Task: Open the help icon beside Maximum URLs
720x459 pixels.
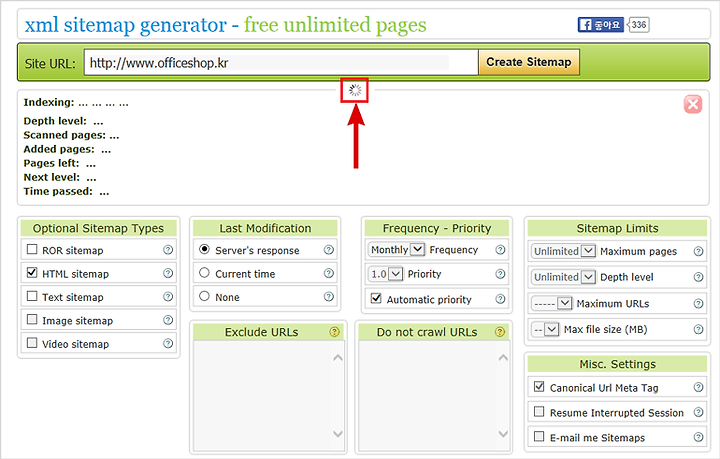Action: 698,303
